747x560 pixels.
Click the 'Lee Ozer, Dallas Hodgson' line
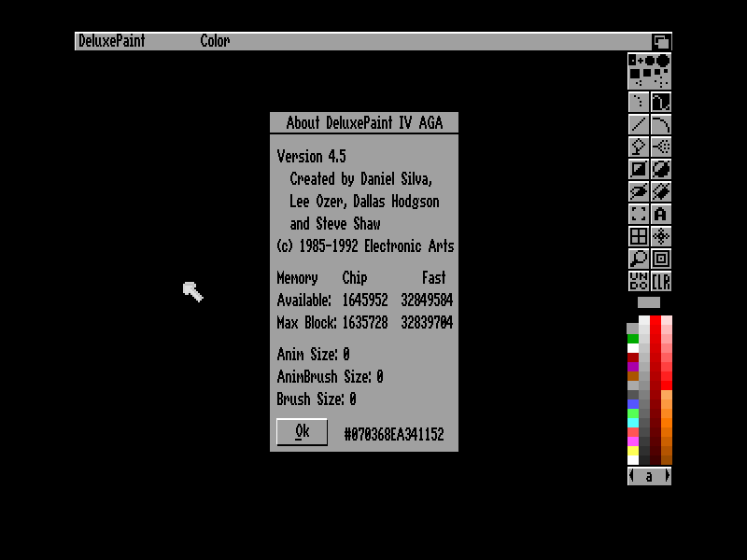pyautogui.click(x=364, y=201)
